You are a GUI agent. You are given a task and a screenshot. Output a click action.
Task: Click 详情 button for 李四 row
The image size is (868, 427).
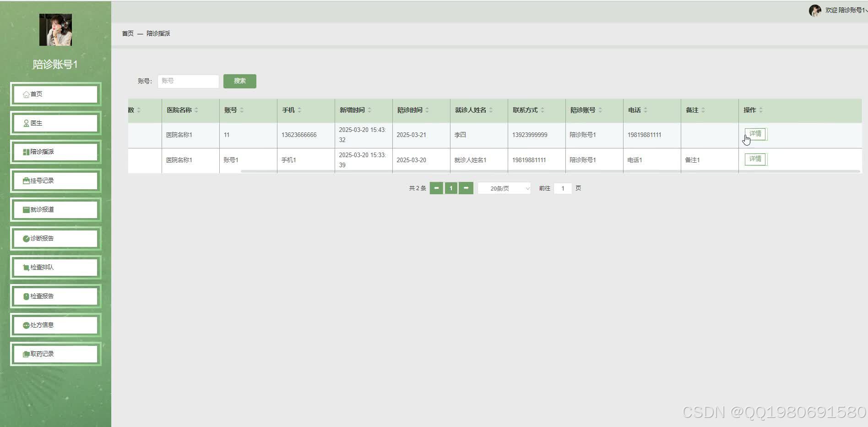point(755,134)
